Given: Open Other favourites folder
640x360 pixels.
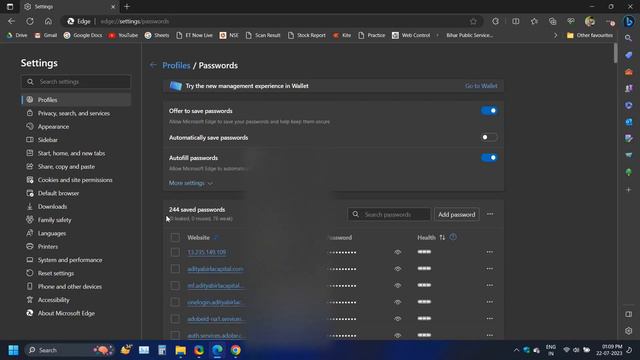Looking at the screenshot, I should point(590,36).
